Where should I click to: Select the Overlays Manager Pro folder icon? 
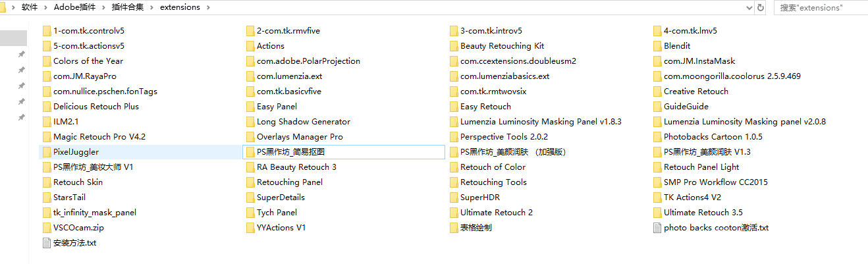tap(250, 137)
